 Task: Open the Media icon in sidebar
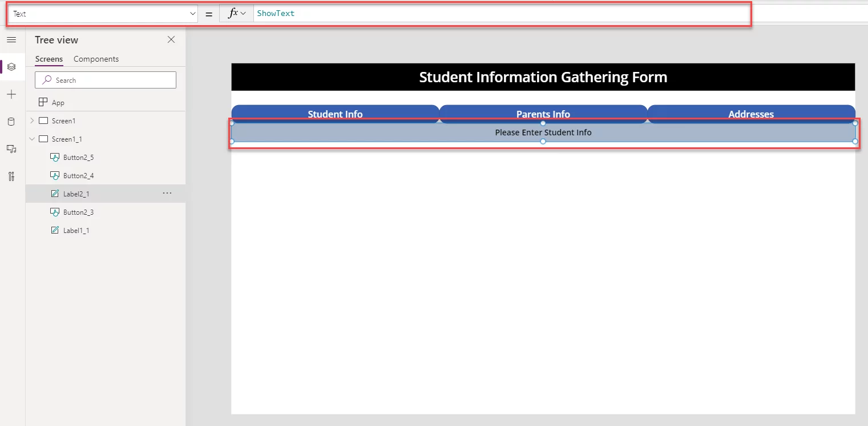point(11,148)
